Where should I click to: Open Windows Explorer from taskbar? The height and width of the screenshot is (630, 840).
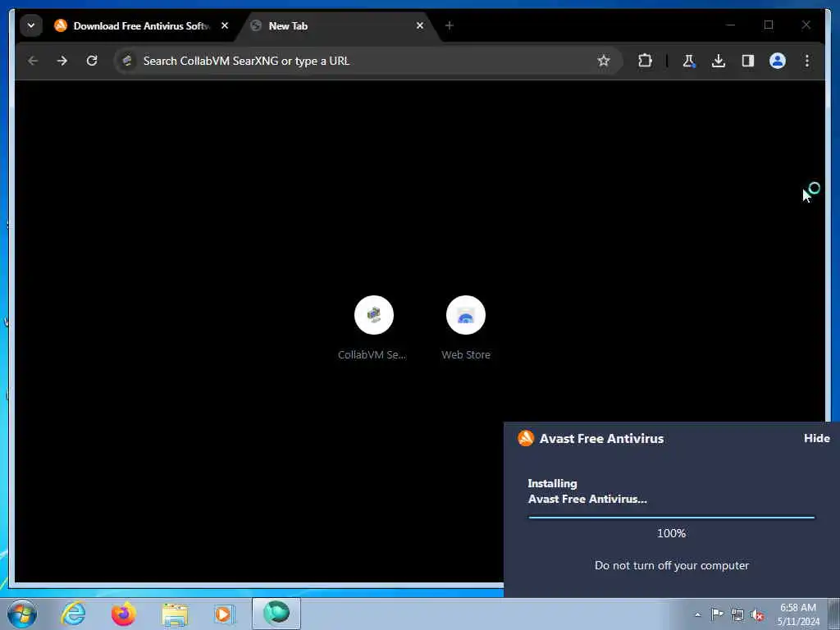pos(175,614)
